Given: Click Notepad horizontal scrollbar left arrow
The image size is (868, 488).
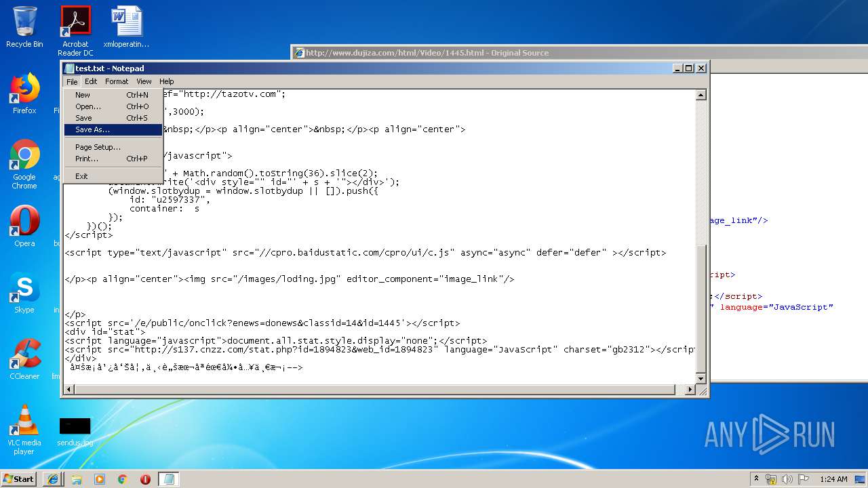Looking at the screenshot, I should 69,389.
